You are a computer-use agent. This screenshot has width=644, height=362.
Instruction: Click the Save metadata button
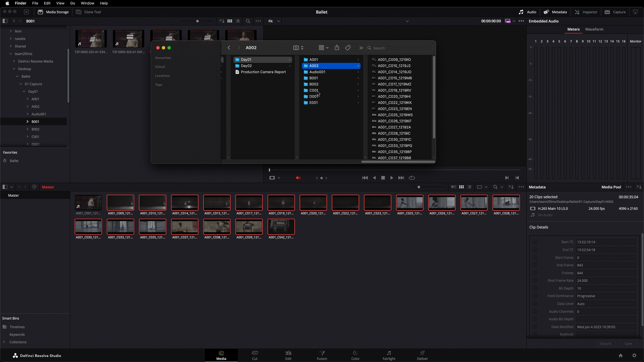tap(628, 344)
